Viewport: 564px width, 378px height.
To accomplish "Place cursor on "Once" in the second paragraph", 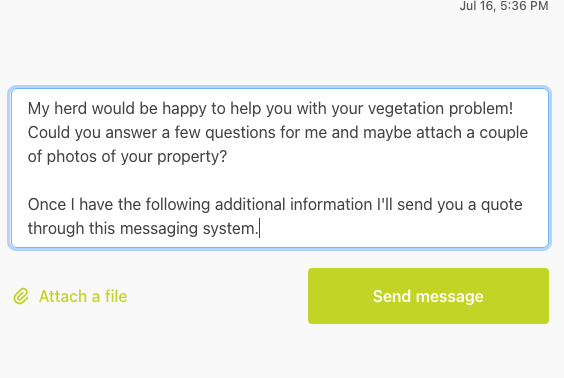I will click(x=47, y=205).
